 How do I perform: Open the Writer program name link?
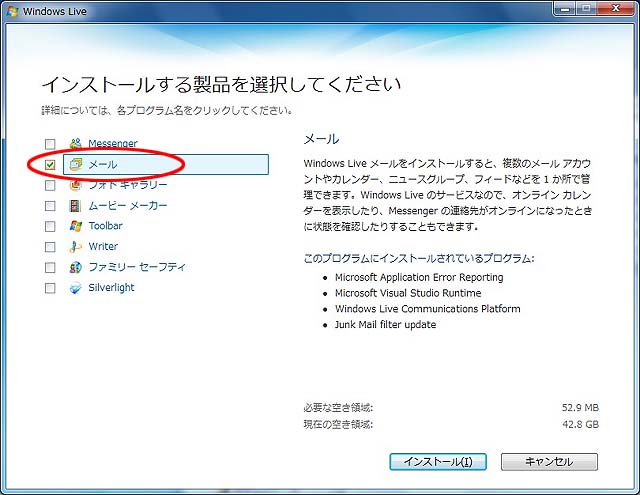[x=103, y=246]
